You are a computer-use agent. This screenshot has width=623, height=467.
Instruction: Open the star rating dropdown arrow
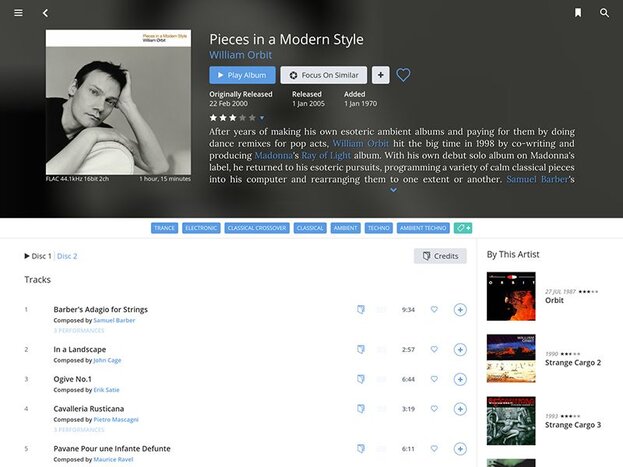(x=262, y=118)
